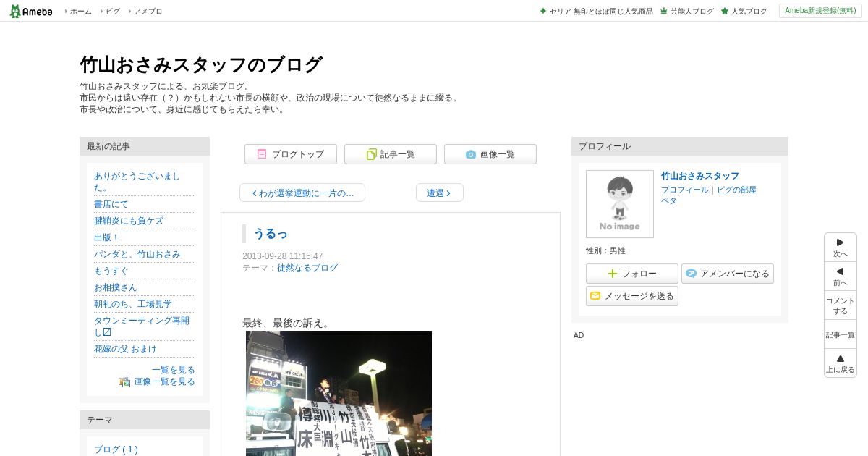This screenshot has height=456, width=868.
Task: Open the recent article 出版！
Action: click(106, 237)
